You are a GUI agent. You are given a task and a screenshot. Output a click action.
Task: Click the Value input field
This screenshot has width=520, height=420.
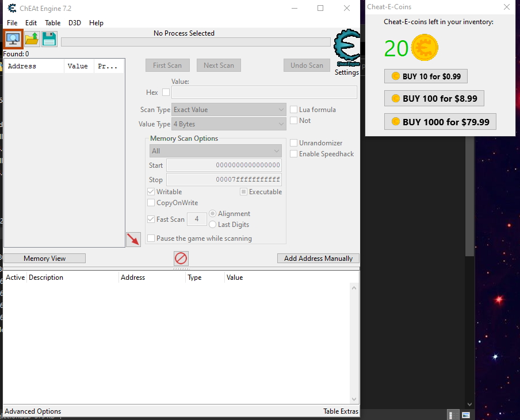(264, 93)
